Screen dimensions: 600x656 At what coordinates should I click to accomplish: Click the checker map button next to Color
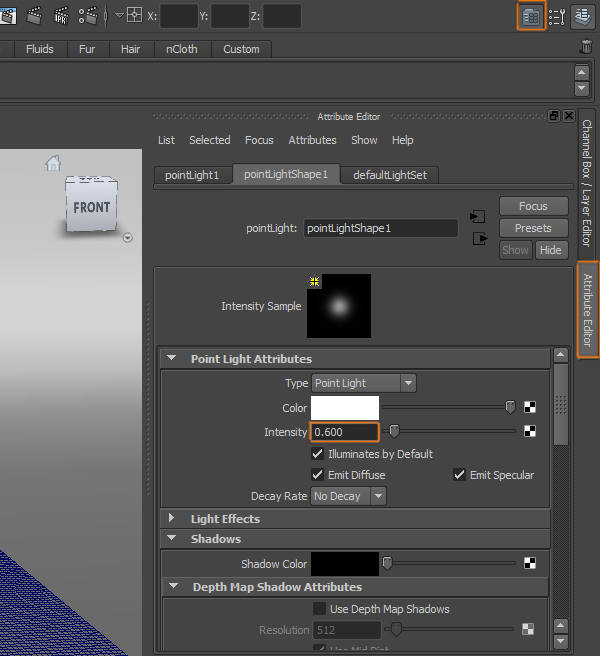tap(529, 408)
